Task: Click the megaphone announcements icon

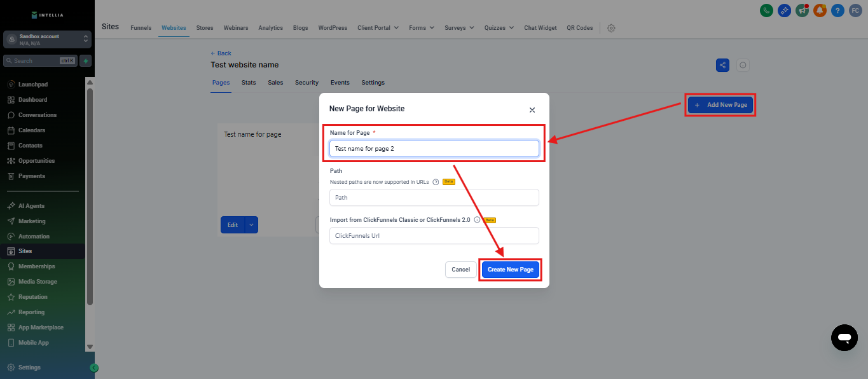Action: [802, 11]
